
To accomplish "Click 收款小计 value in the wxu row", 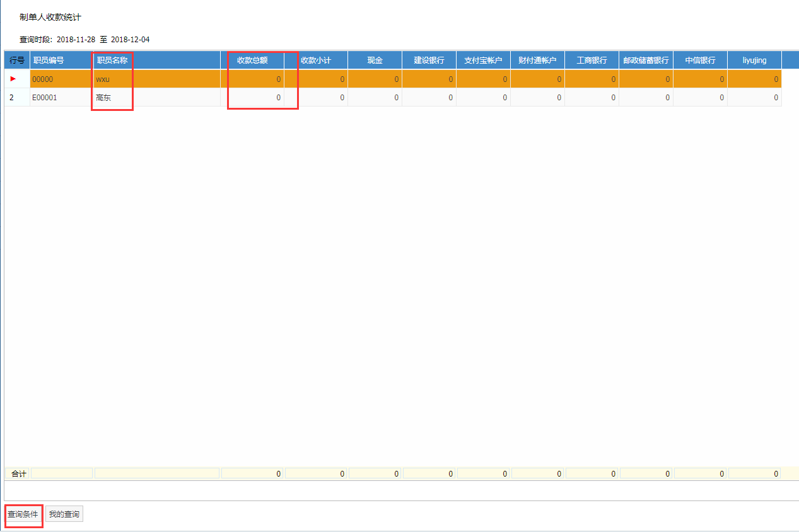I will [316, 79].
